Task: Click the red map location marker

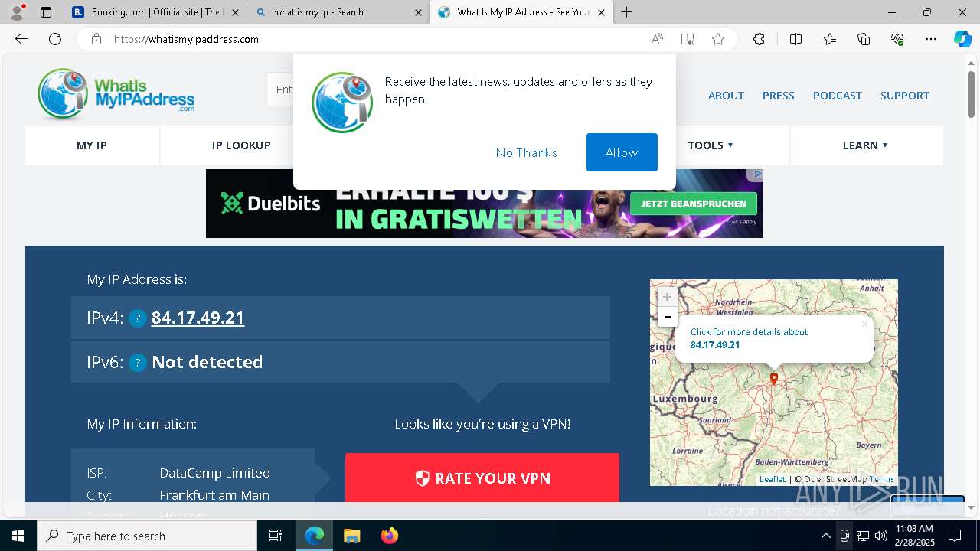Action: [774, 379]
